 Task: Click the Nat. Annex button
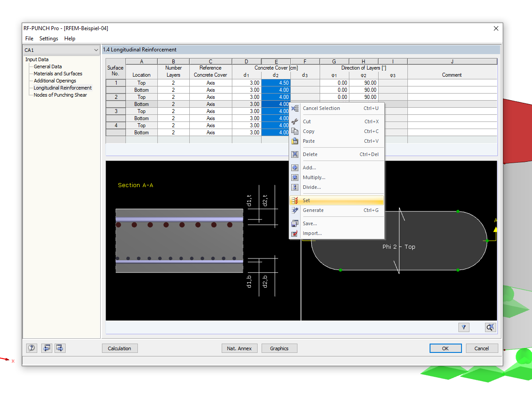point(239,348)
